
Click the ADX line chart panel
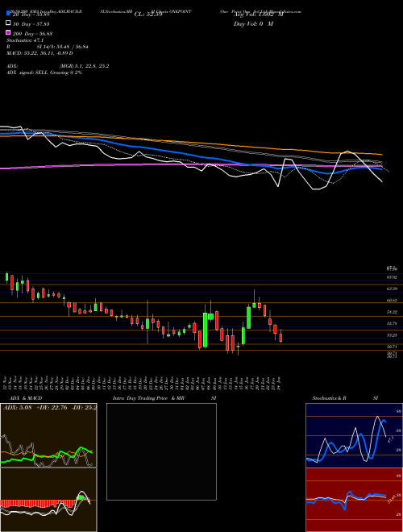(x=48, y=435)
